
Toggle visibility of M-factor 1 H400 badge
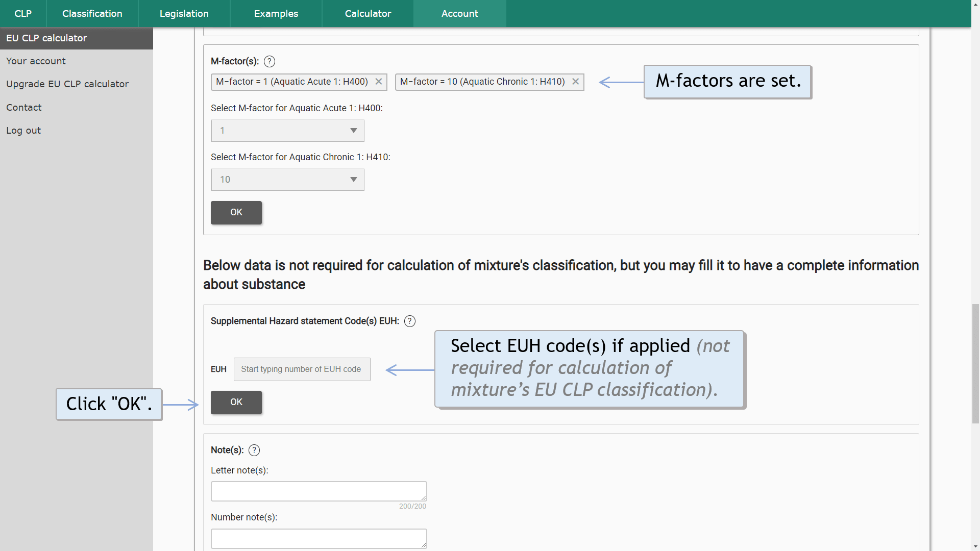coord(379,82)
